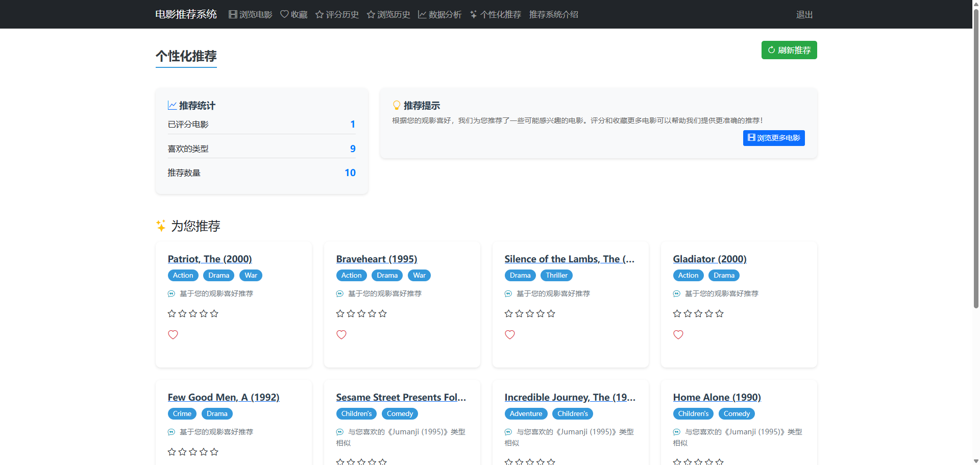Rate Braveheart (1995) two stars
This screenshot has width=980, height=465.
click(x=351, y=313)
